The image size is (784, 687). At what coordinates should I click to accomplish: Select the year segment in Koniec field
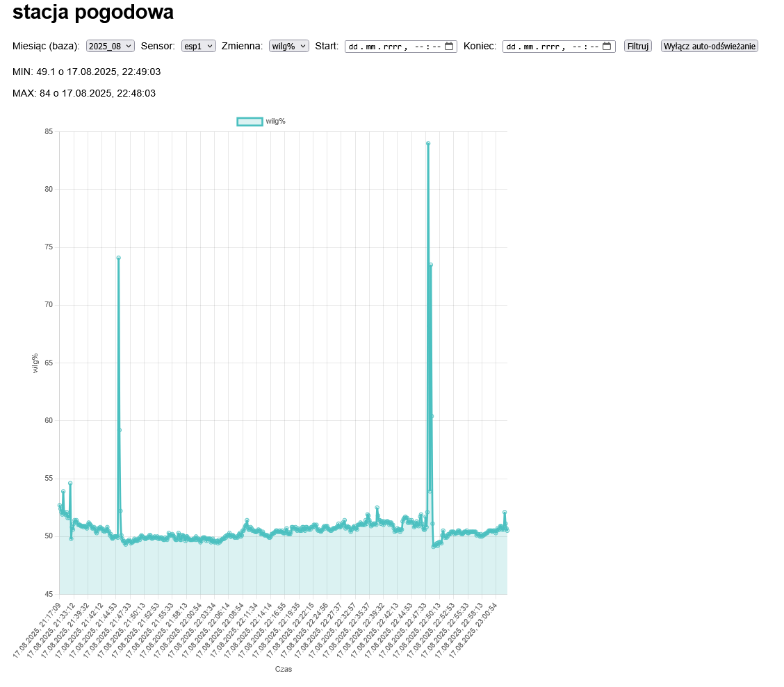click(x=550, y=47)
